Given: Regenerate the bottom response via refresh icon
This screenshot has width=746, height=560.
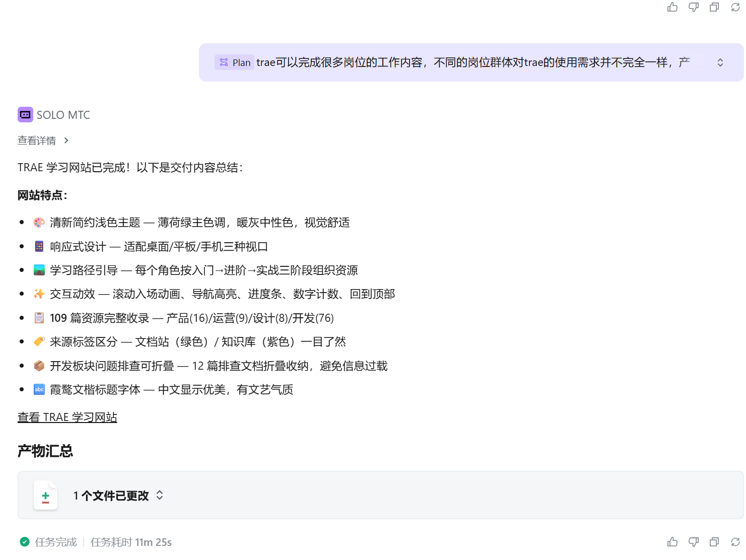Looking at the screenshot, I should [735, 542].
